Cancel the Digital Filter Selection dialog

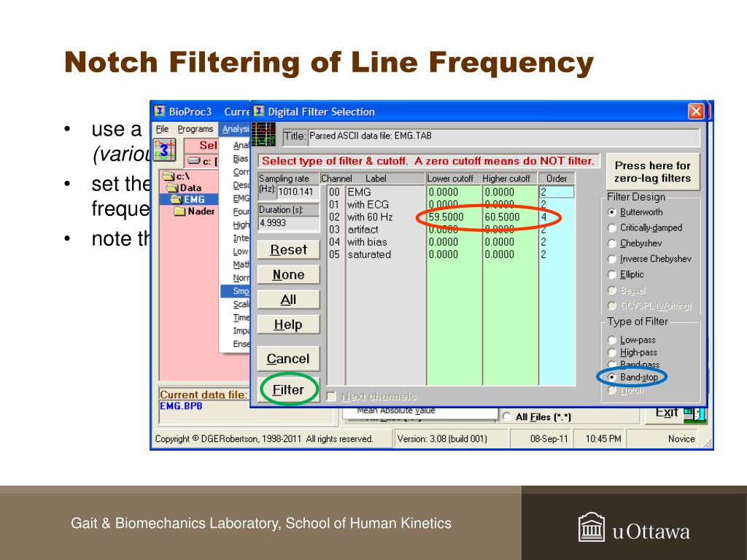[288, 359]
